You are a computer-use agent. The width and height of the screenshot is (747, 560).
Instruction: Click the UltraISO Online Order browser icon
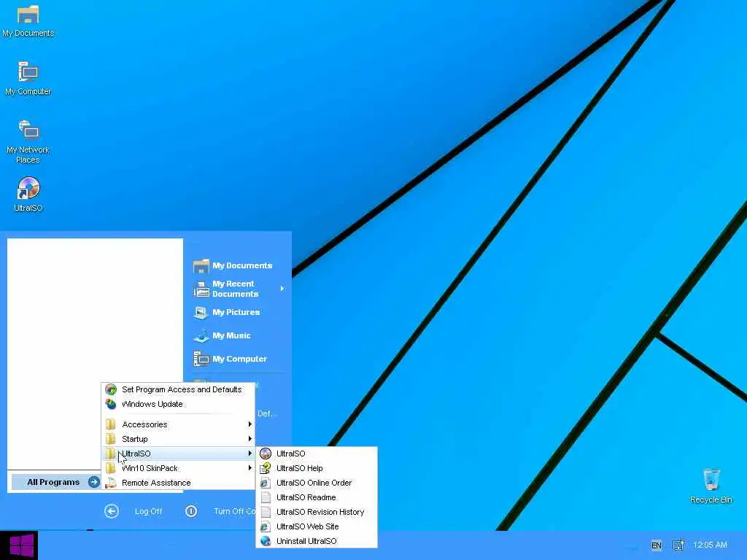click(266, 483)
